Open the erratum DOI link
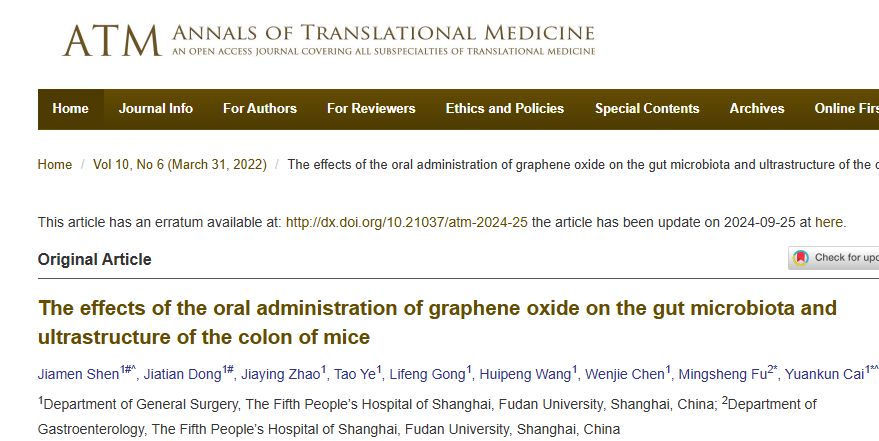 click(406, 222)
